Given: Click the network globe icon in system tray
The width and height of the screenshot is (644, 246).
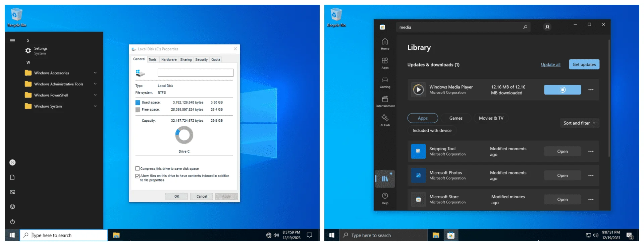Looking at the screenshot, I should coord(269,235).
